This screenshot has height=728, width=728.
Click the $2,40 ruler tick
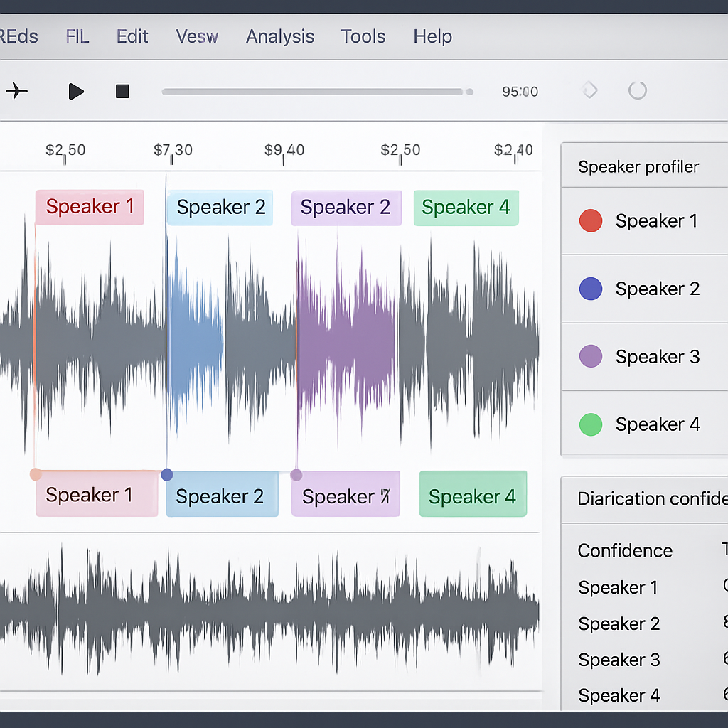[x=513, y=152]
